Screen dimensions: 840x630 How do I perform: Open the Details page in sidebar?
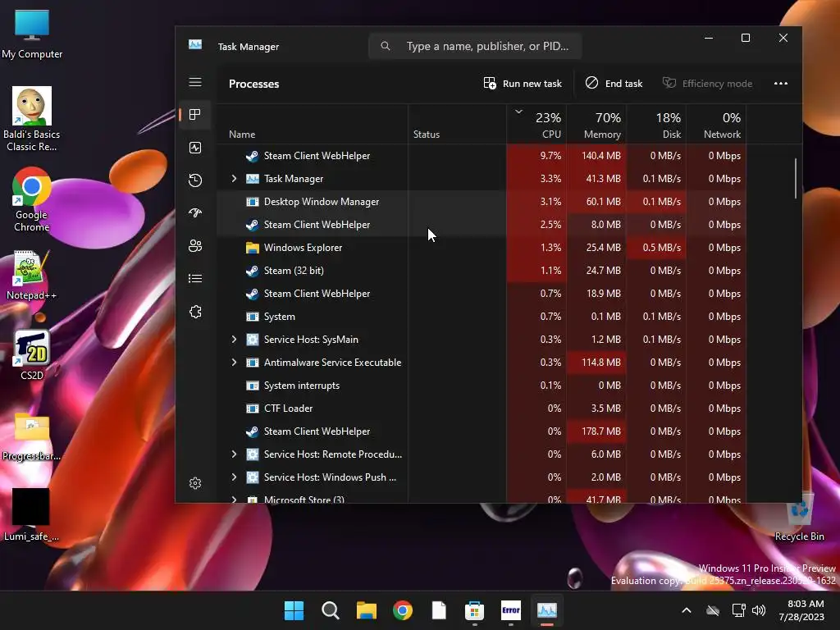195,279
